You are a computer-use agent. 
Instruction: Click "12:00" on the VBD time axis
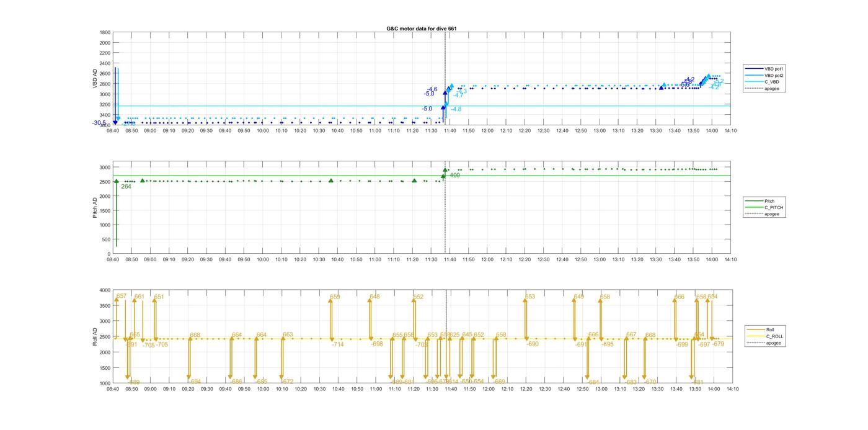[x=487, y=130]
